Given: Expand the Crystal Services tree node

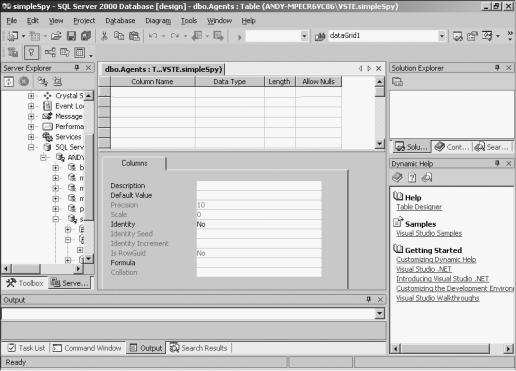Looking at the screenshot, I should click(x=31, y=96).
